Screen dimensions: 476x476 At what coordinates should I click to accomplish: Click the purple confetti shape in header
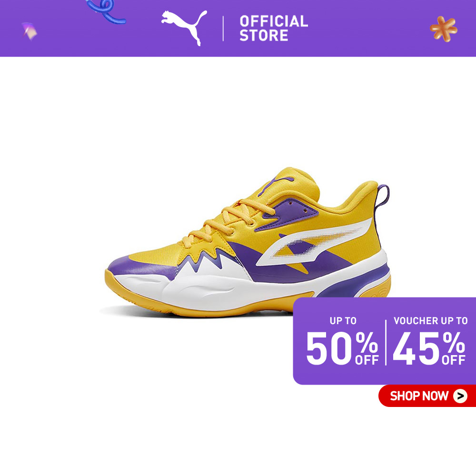[x=30, y=31]
